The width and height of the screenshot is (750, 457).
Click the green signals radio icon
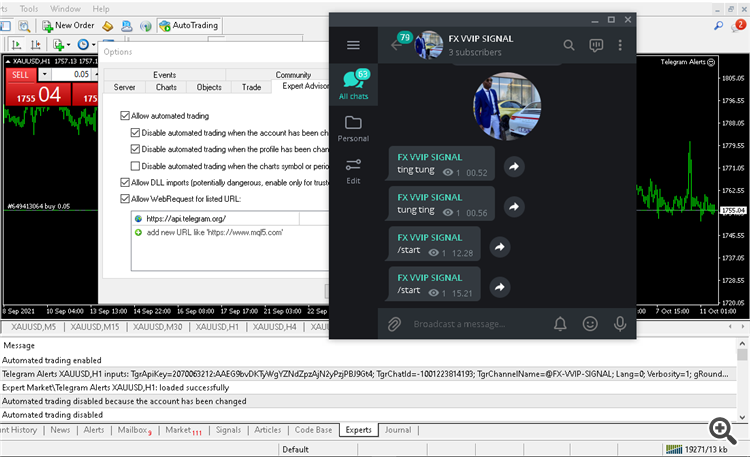pyautogui.click(x=145, y=26)
